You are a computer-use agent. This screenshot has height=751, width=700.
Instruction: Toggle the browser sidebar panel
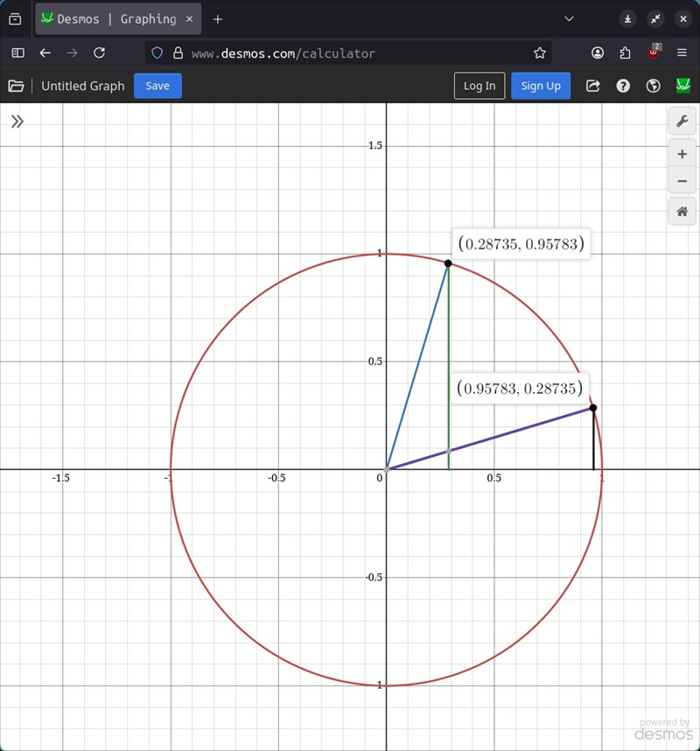pyautogui.click(x=17, y=53)
